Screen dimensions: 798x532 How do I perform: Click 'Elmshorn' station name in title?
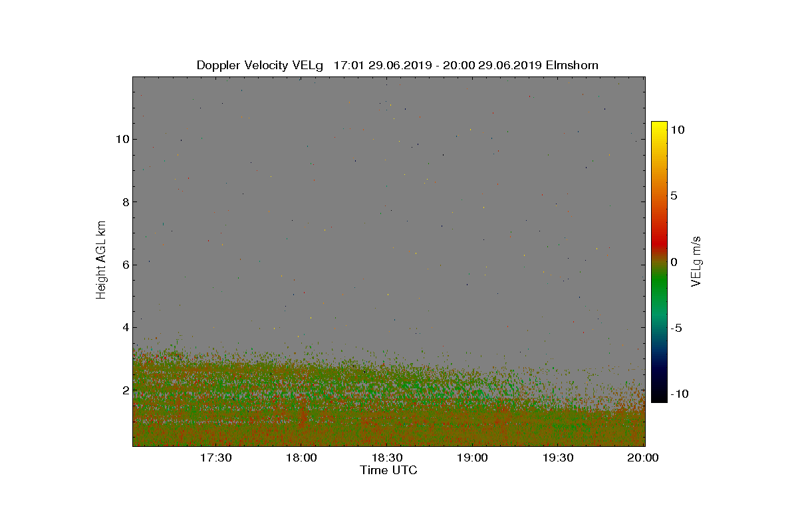pos(572,65)
